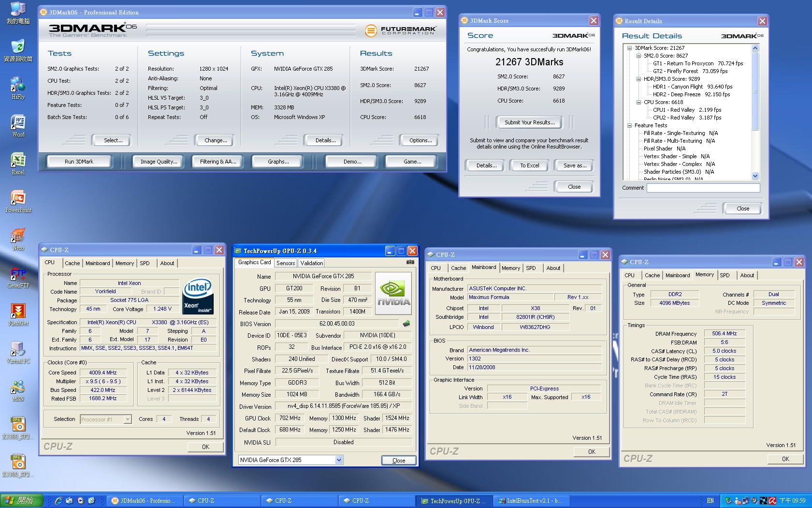Select 'HDR2 - Deep Freeze' tree row
The image size is (812, 508).
coord(691,94)
